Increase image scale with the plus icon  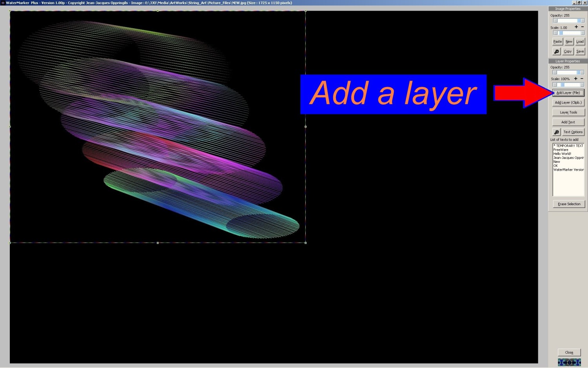pyautogui.click(x=576, y=27)
